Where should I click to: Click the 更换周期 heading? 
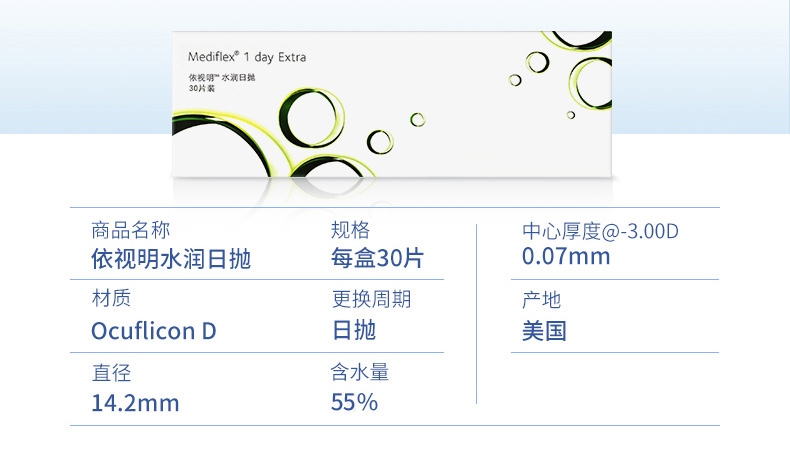pyautogui.click(x=371, y=299)
